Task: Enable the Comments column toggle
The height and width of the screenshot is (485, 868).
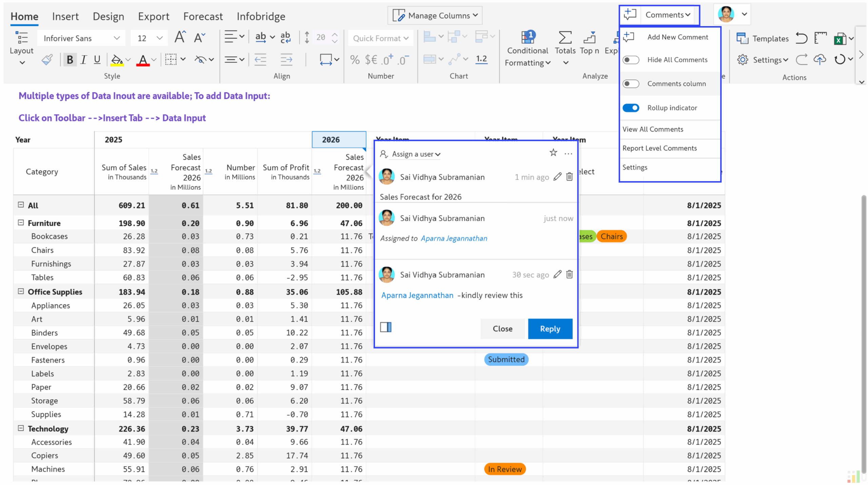Action: click(x=631, y=83)
